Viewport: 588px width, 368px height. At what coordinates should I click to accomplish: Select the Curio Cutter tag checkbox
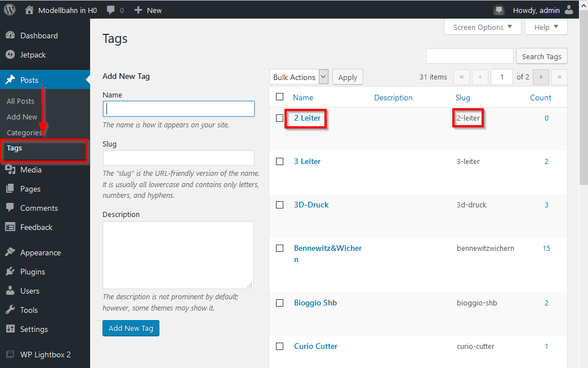[x=279, y=346]
